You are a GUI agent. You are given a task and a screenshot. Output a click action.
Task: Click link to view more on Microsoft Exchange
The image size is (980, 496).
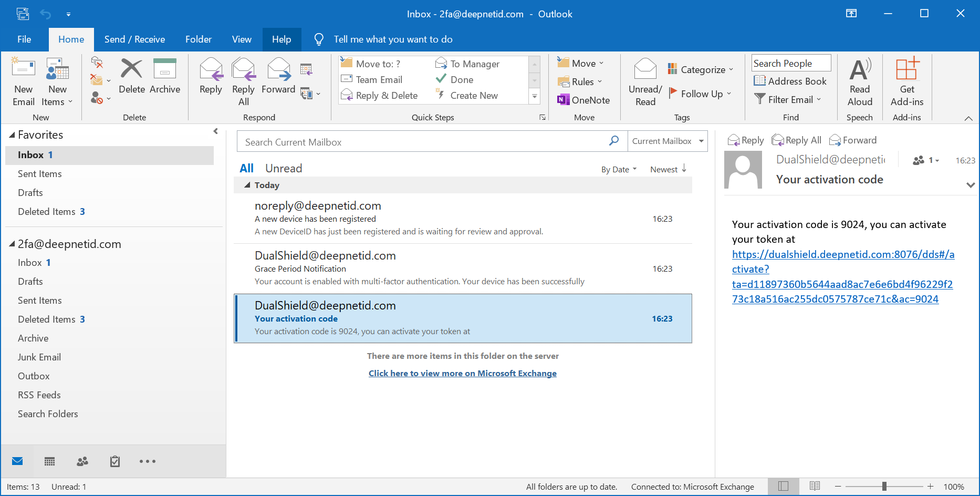pos(462,373)
